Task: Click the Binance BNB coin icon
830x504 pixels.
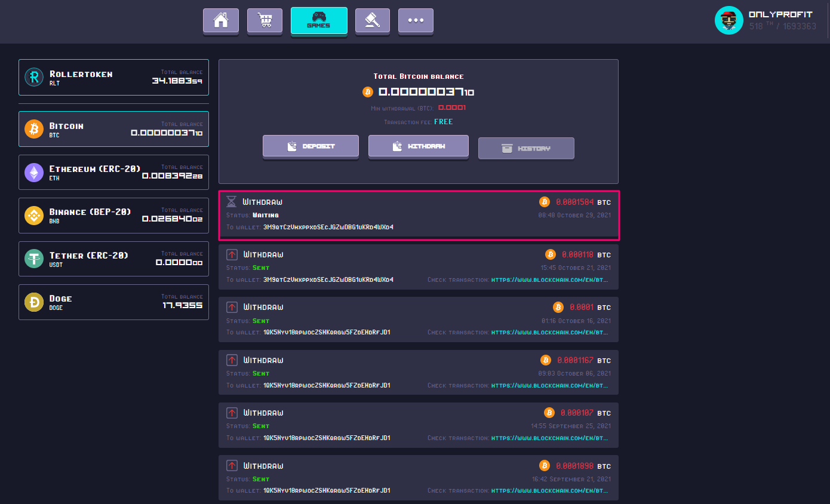Action: (34, 216)
